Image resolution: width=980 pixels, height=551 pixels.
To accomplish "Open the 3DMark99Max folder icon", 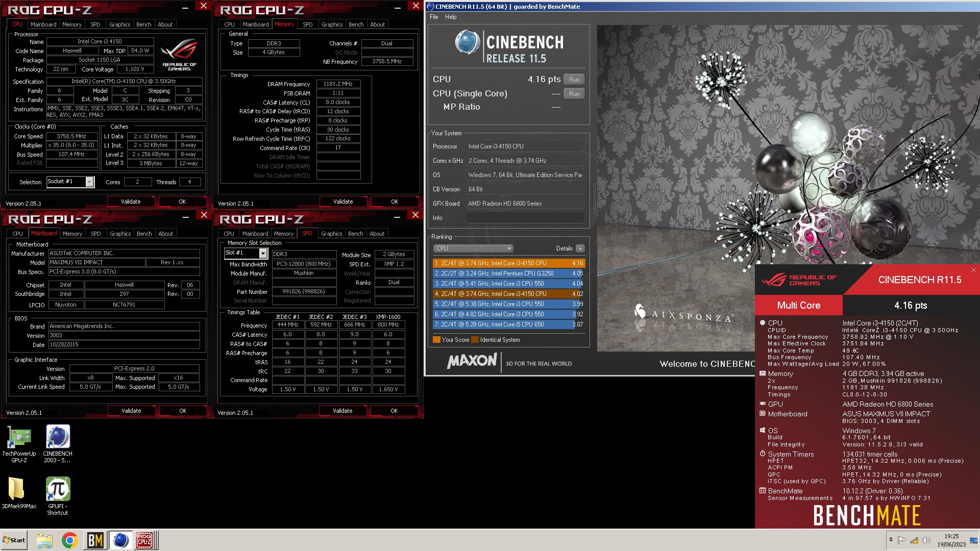I will pos(19,492).
